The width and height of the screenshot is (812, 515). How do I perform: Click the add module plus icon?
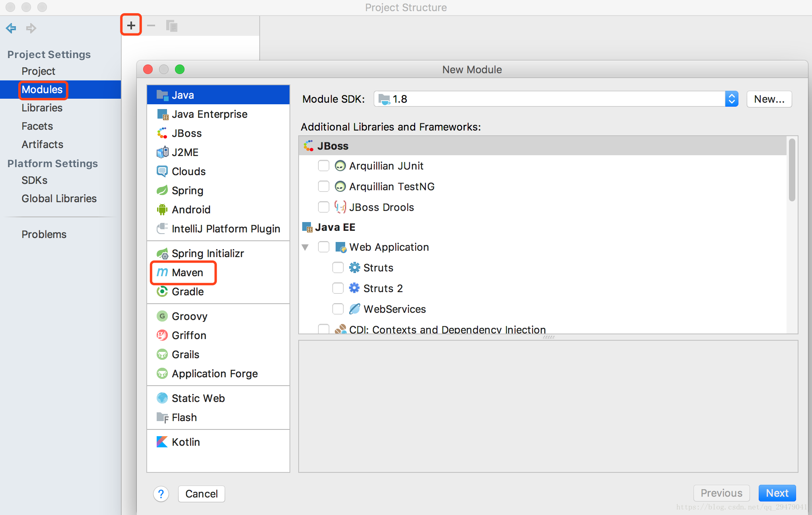click(x=131, y=25)
